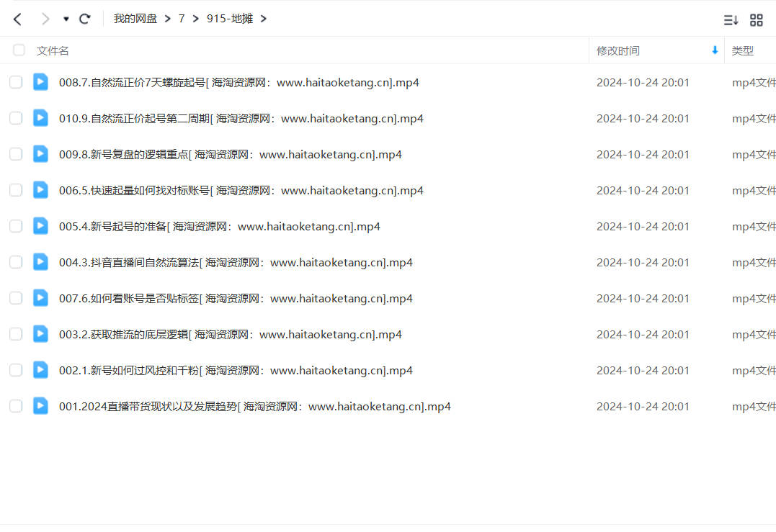
Task: Check the box for 007.6.如何看账号是否贴标签
Action: click(16, 298)
